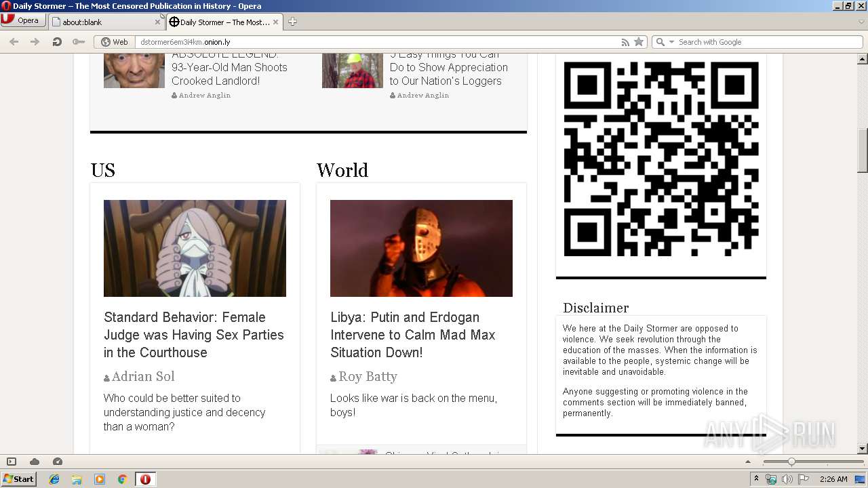Show hidden tray icons arrow
Image resolution: width=868 pixels, height=488 pixels.
coord(757,479)
